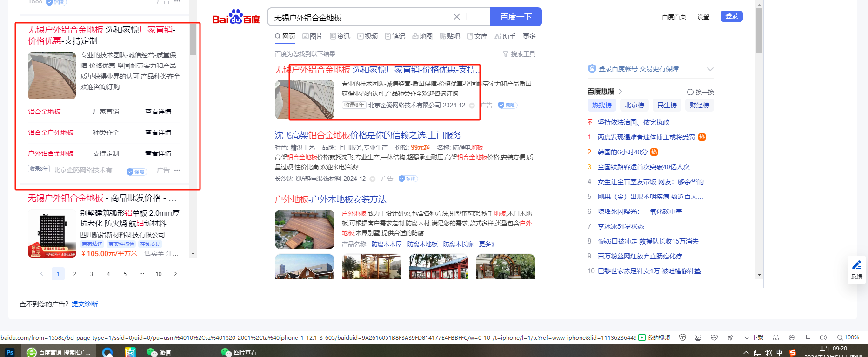
Task: Go to page 10 of mobile results
Action: pos(159,274)
